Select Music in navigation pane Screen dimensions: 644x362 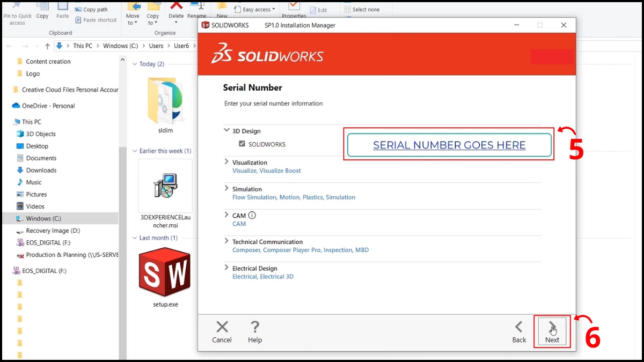pos(28,182)
